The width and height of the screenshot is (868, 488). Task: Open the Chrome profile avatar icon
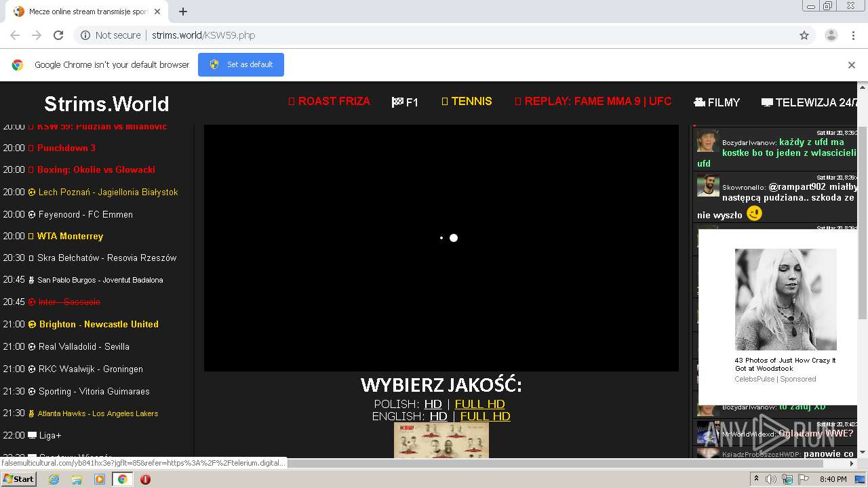point(831,35)
